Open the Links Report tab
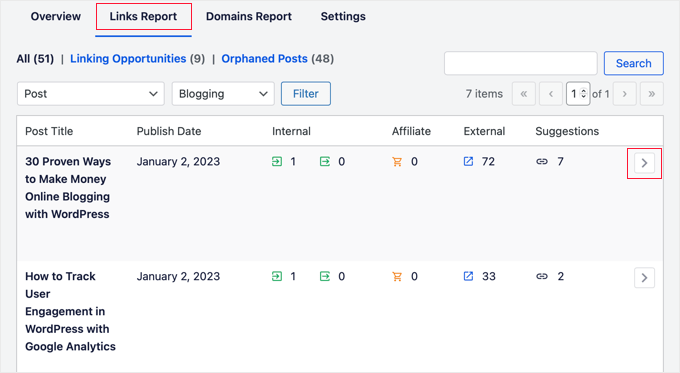 click(x=143, y=16)
